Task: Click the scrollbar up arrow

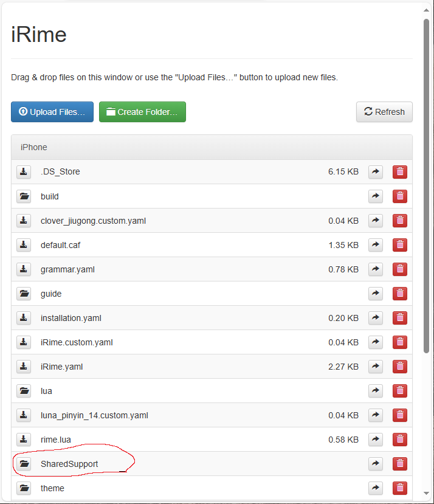Action: pyautogui.click(x=426, y=10)
